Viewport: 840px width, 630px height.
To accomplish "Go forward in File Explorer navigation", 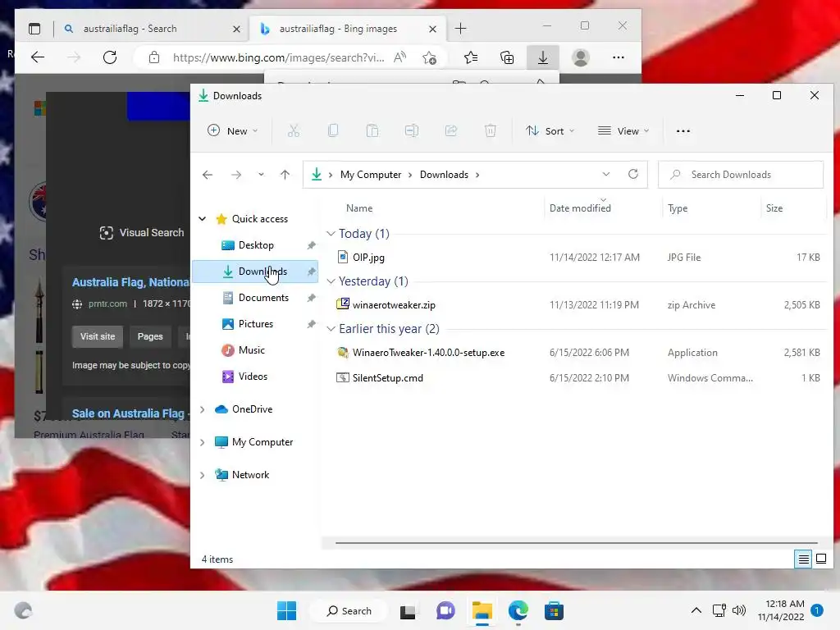I will coord(236,175).
